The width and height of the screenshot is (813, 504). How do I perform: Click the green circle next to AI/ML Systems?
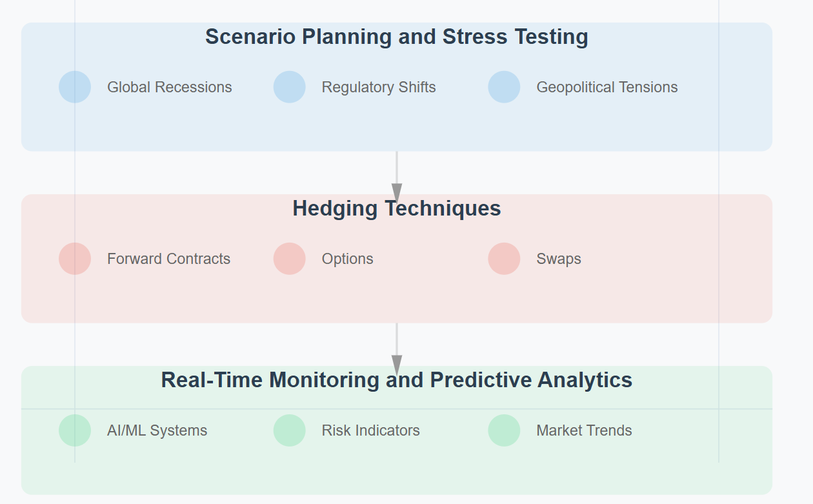(x=75, y=430)
